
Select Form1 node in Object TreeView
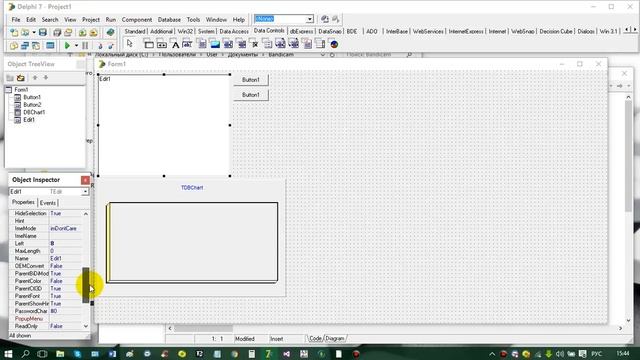21,90
